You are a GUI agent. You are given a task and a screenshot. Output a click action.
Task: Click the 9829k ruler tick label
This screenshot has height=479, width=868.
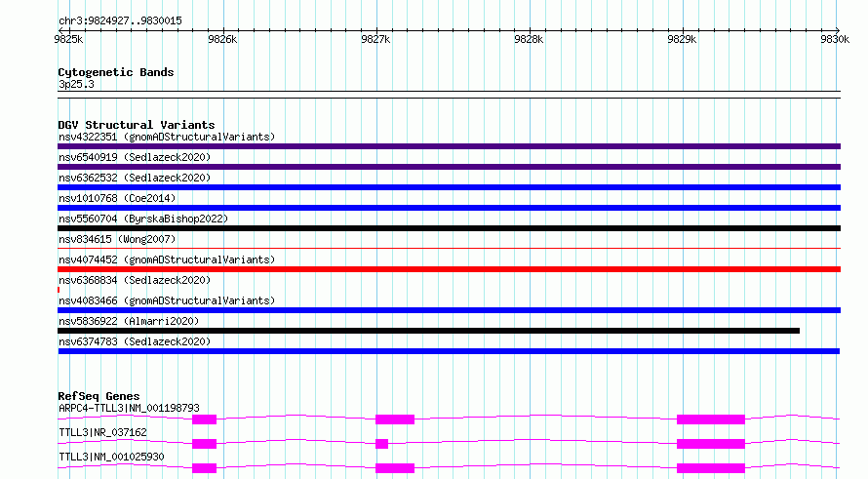pyautogui.click(x=682, y=39)
